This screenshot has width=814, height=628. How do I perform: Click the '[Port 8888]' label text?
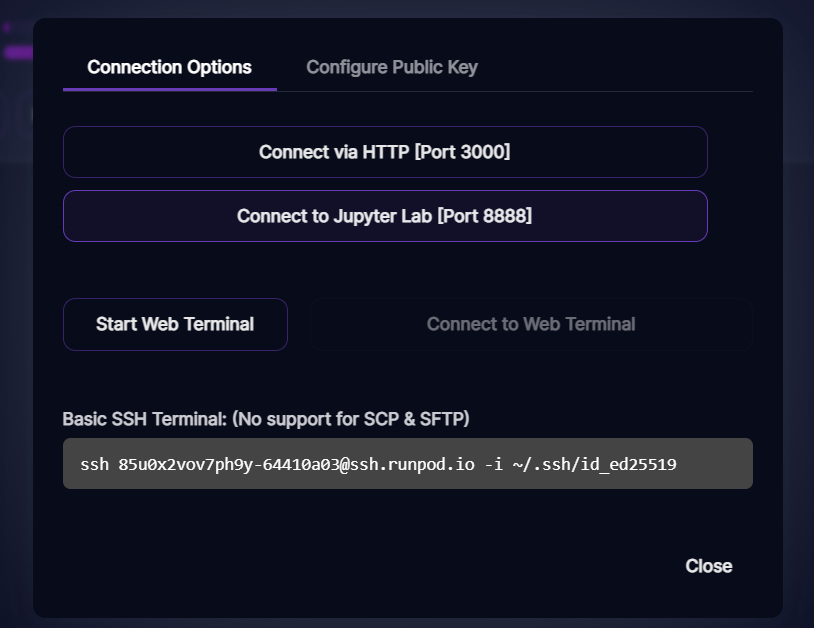[x=484, y=216]
